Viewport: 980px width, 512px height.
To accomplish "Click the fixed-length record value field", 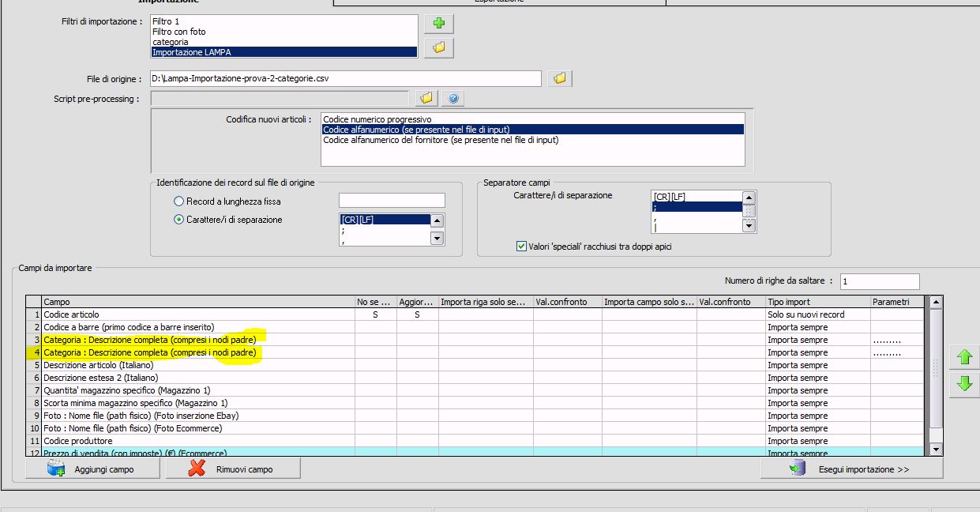I will 392,201.
